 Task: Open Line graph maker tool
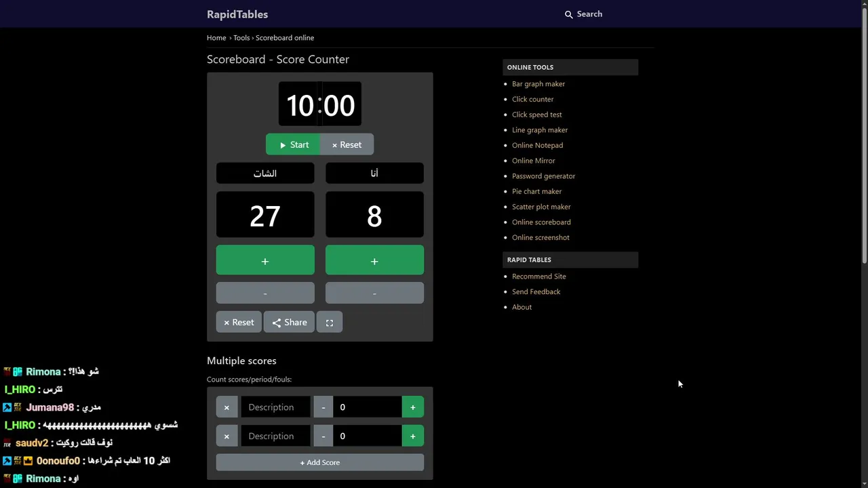pos(540,130)
